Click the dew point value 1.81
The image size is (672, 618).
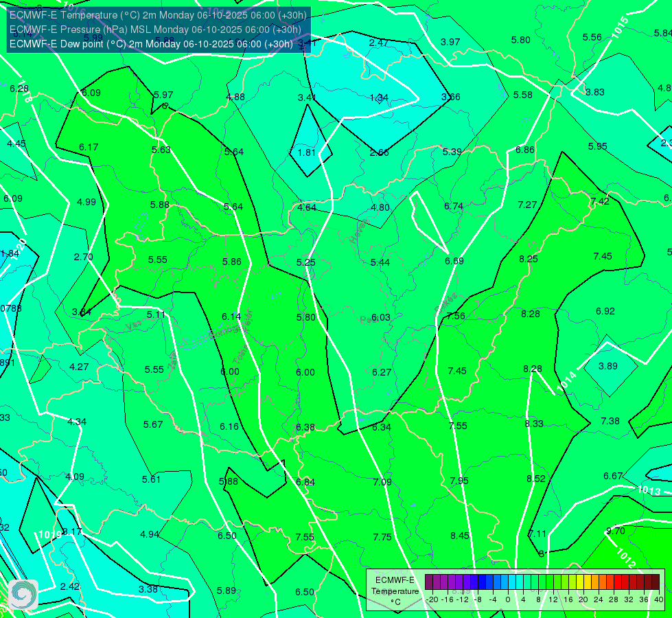pos(306,152)
